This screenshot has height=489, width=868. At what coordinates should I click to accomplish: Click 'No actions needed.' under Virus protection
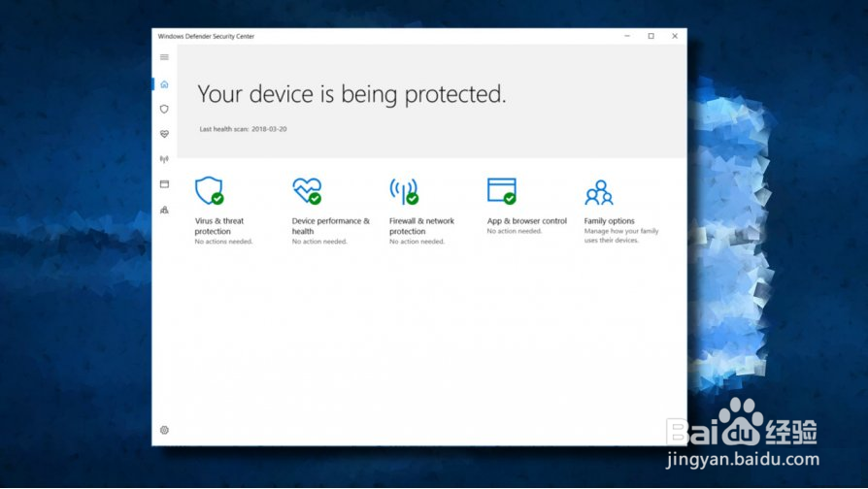pos(223,242)
